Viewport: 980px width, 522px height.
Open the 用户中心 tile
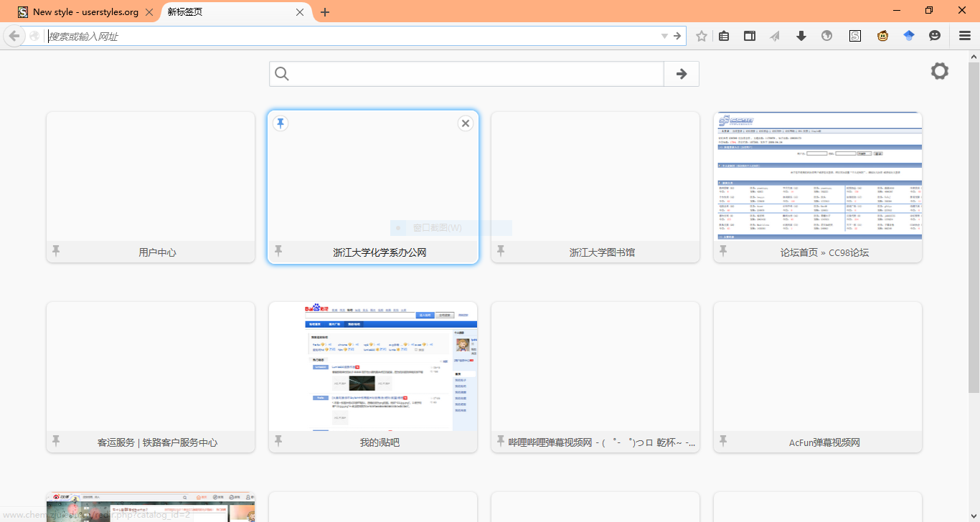click(151, 187)
